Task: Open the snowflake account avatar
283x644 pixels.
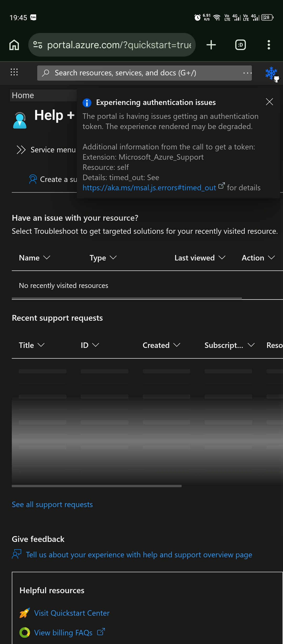Action: tap(272, 74)
